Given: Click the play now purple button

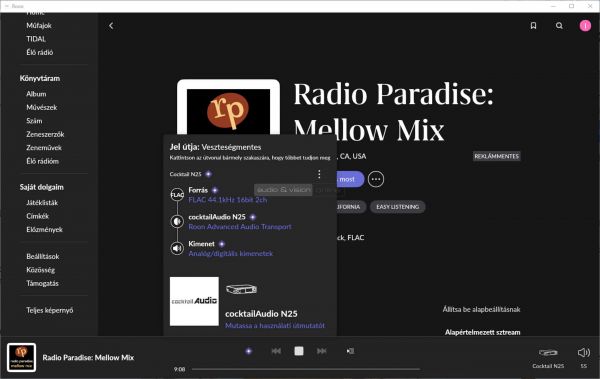Looking at the screenshot, I should point(350,179).
